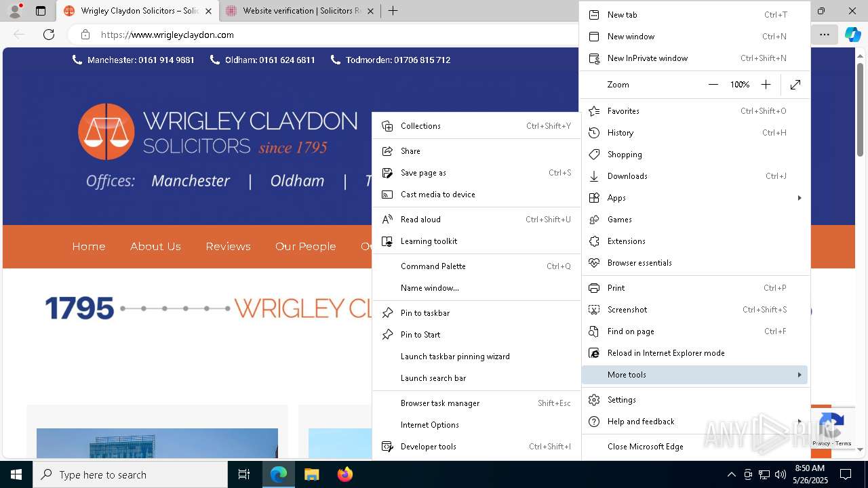Open History from Edge menu
The height and width of the screenshot is (488, 868).
[695, 133]
